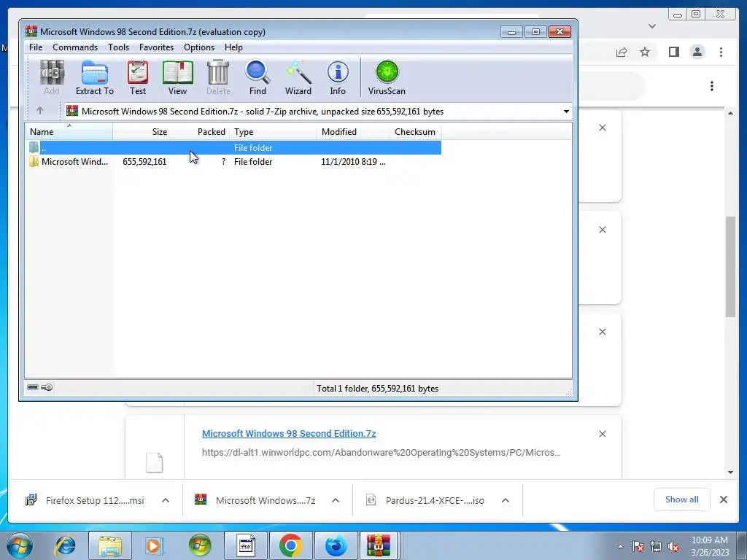Image resolution: width=747 pixels, height=560 pixels.
Task: Click Chrome share page icon
Action: point(622,52)
